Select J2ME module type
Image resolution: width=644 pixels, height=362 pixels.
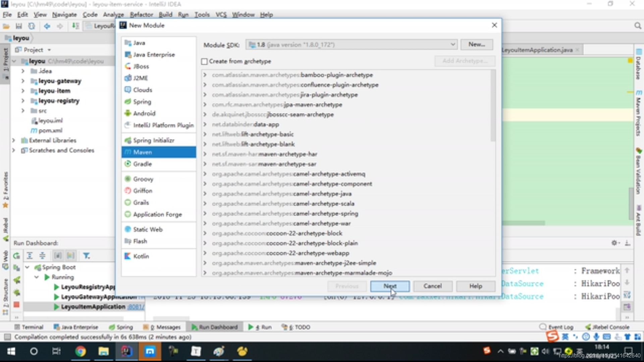pyautogui.click(x=140, y=78)
